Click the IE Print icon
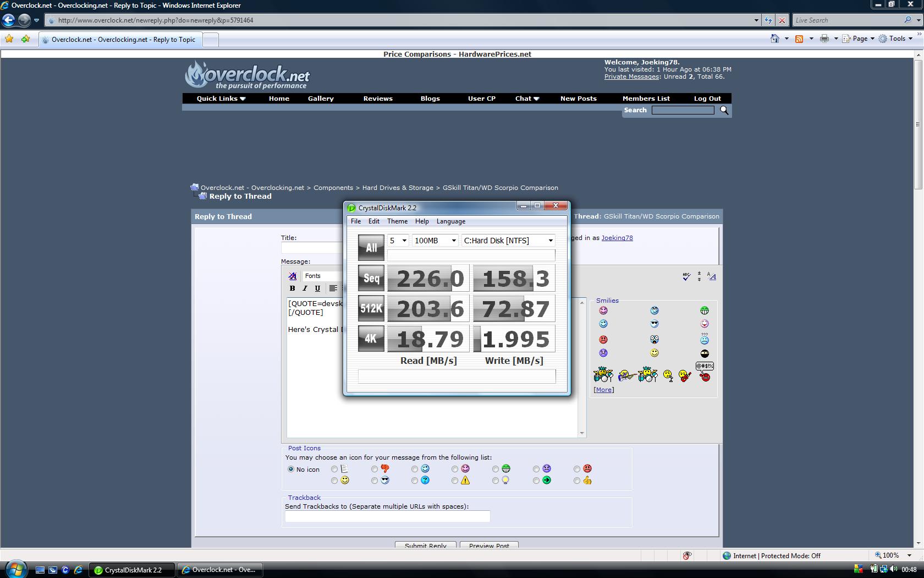924x578 pixels. click(824, 39)
